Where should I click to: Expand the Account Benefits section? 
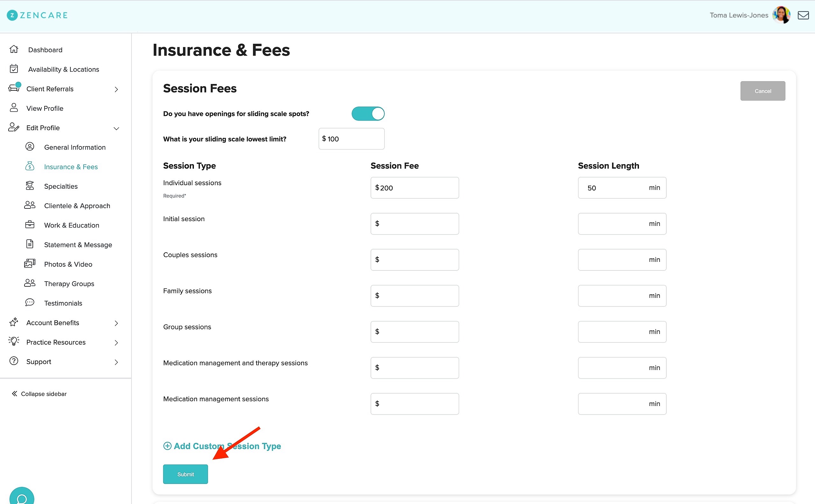pyautogui.click(x=116, y=323)
